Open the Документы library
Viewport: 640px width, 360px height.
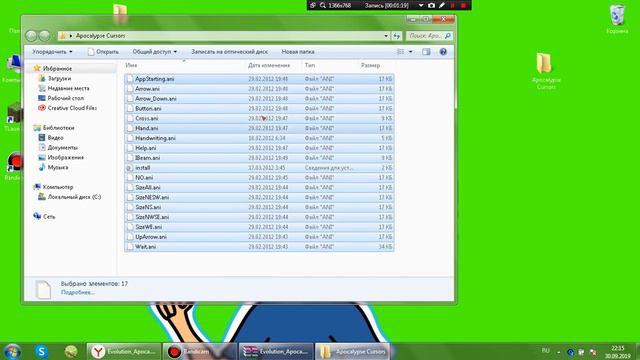pyautogui.click(x=62, y=147)
